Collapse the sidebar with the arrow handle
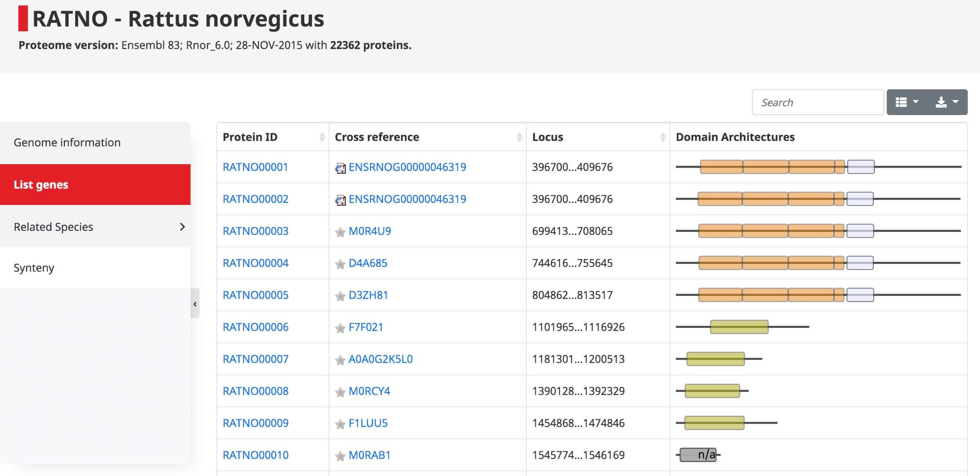Viewport: 980px width, 476px height. 195,304
